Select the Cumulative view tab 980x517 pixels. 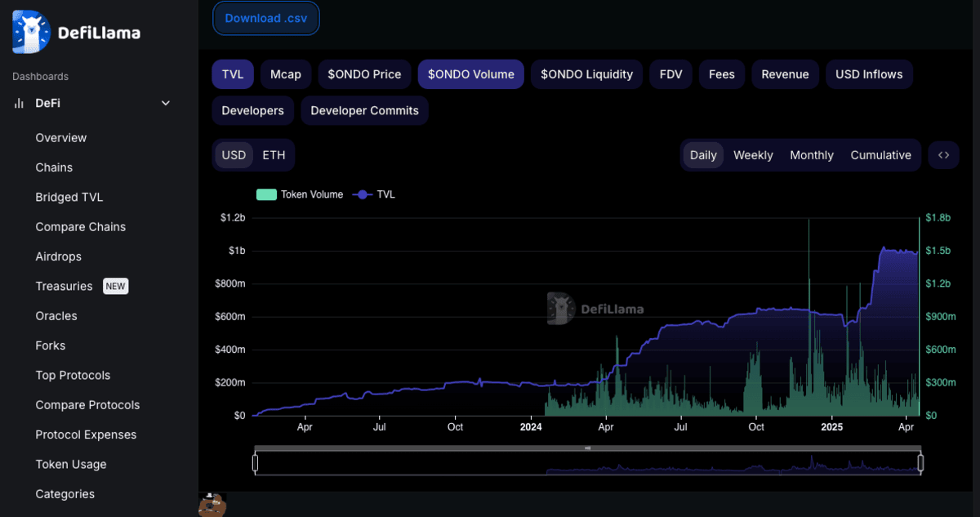tap(880, 155)
